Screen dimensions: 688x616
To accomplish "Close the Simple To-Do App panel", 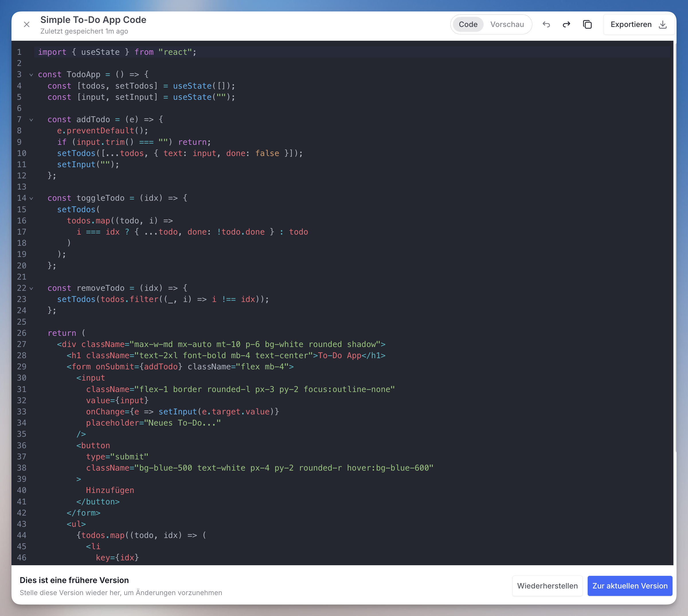I will tap(27, 24).
